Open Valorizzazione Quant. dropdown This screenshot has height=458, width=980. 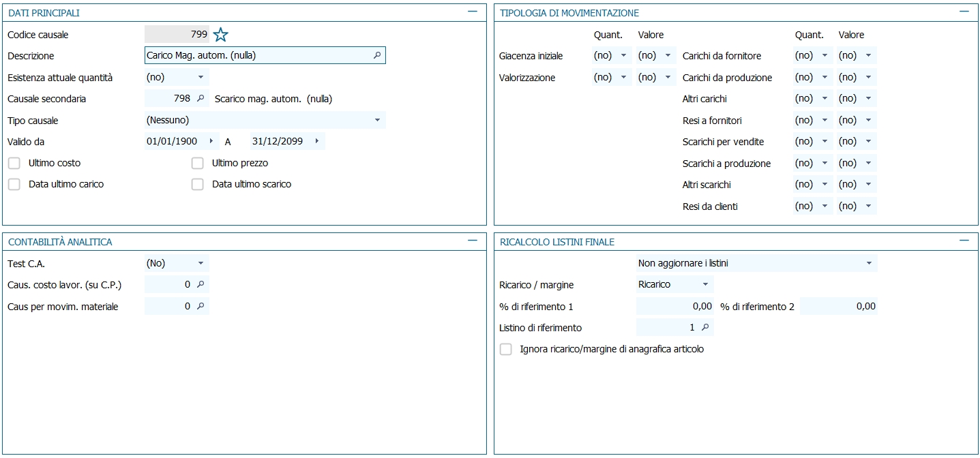(623, 78)
